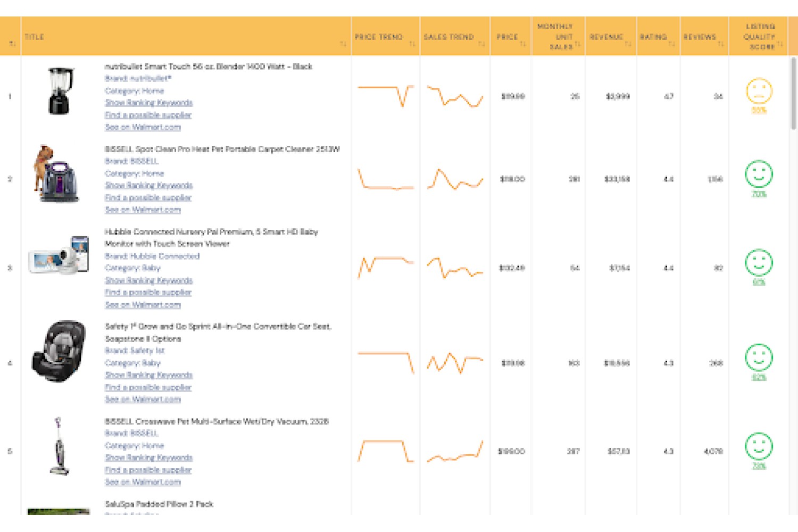Find a possible supplier for BISSELL Spot Clean
Viewport: 798px width, 532px height.
pos(148,197)
